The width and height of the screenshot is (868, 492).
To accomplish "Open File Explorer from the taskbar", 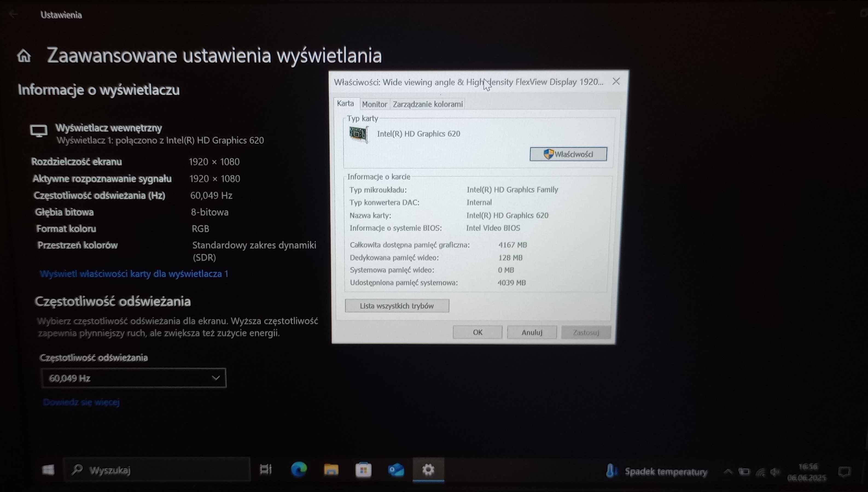I will pos(331,470).
